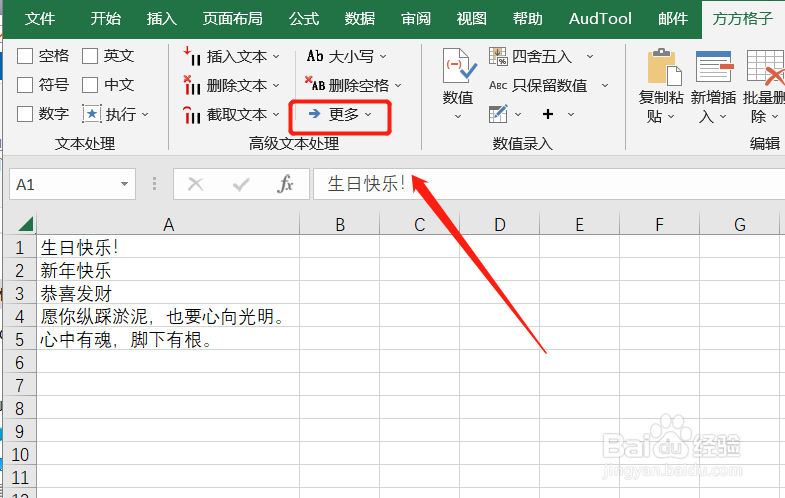This screenshot has height=498, width=785.
Task: Select cell A1 containing 生日快乐!
Action: click(168, 247)
